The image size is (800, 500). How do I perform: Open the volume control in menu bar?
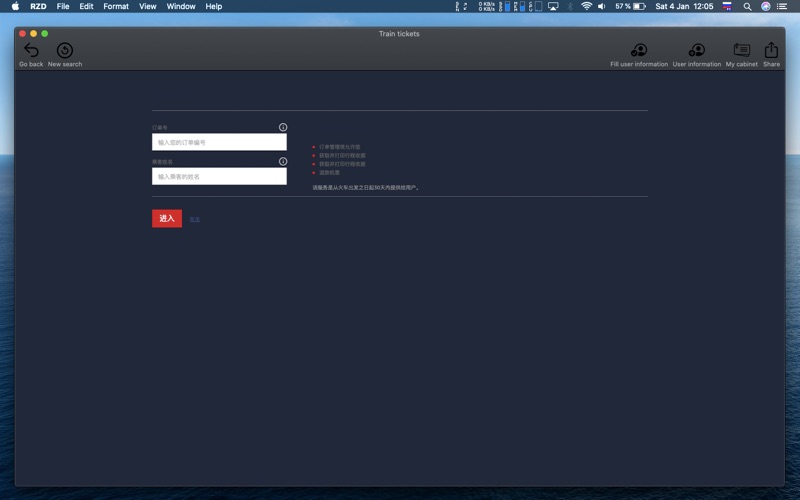602,6
